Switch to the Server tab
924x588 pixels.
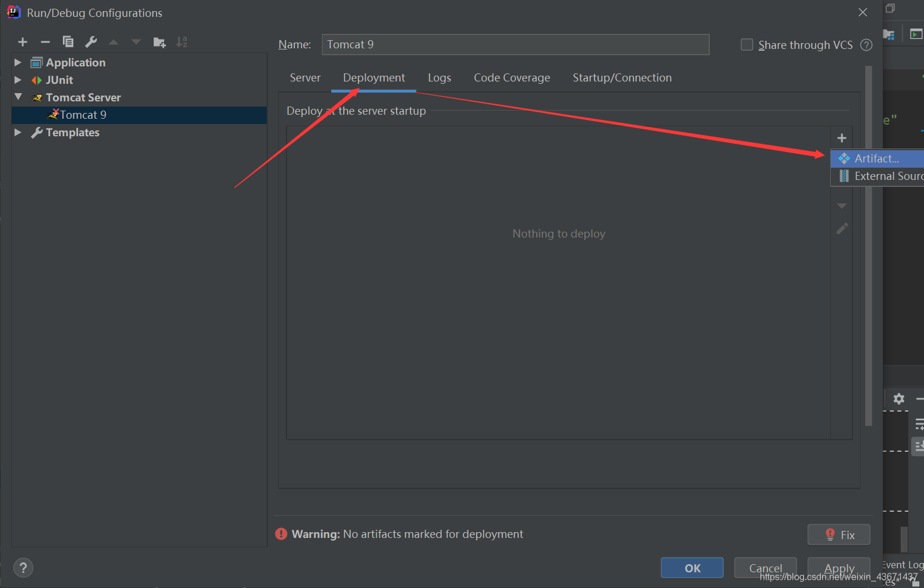(x=305, y=77)
